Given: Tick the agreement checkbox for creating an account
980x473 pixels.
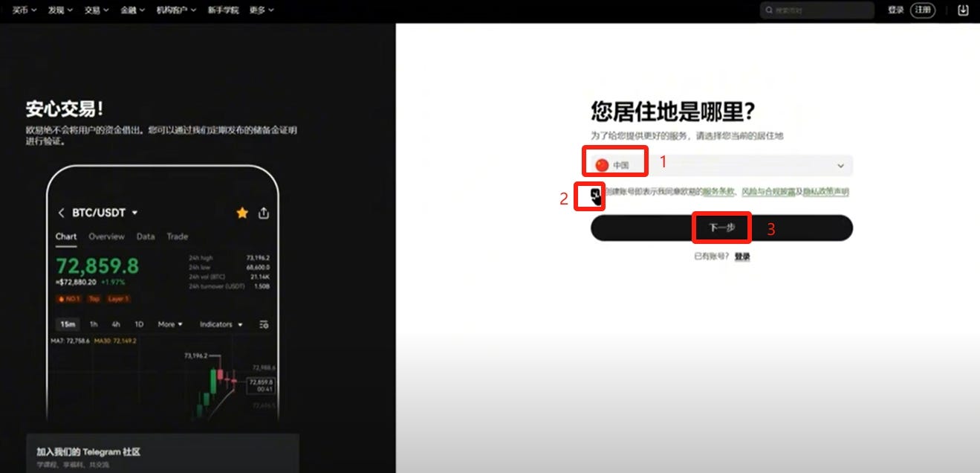Looking at the screenshot, I should click(596, 193).
